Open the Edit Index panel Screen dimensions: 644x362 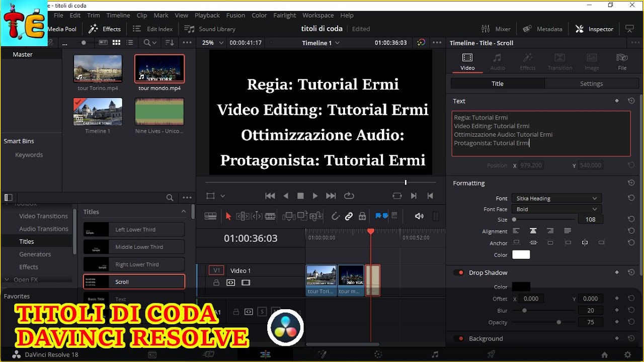tap(153, 29)
